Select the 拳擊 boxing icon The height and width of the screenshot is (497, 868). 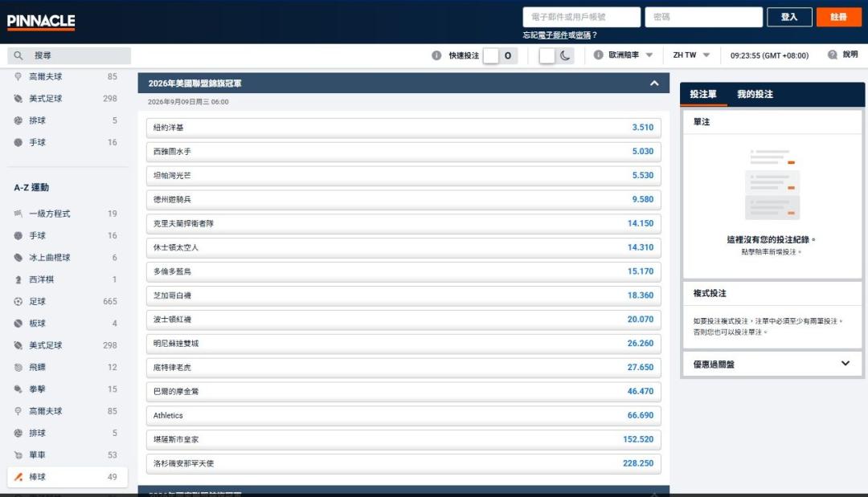[18, 389]
